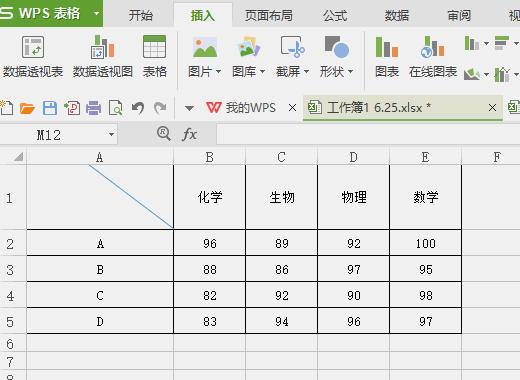Open the 审阅 ribbon tab

tap(459, 15)
